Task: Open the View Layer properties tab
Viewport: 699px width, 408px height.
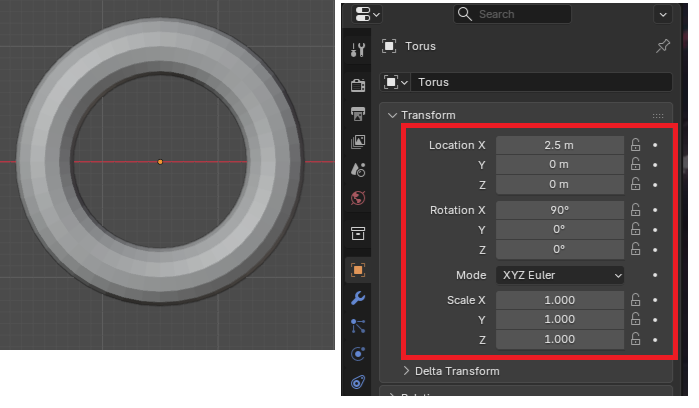Action: (x=358, y=142)
